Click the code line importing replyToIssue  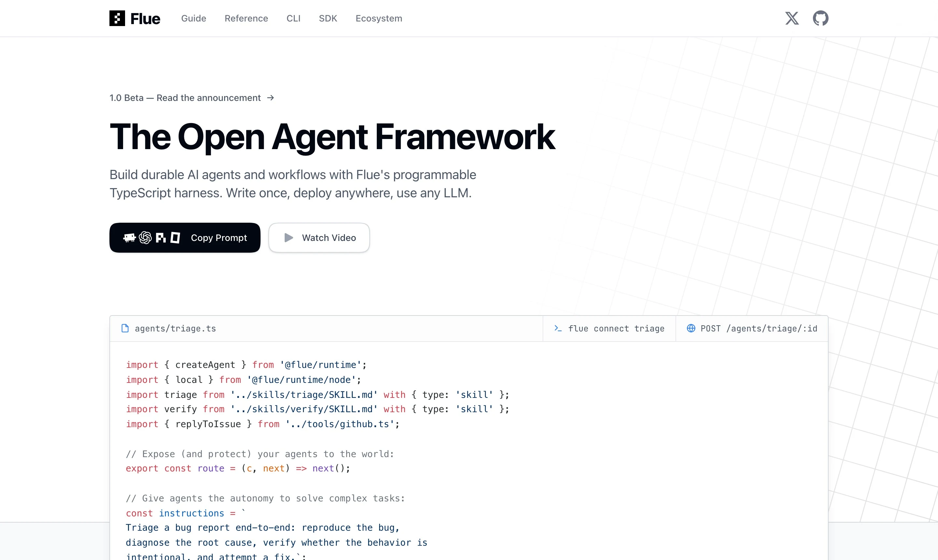(x=263, y=424)
